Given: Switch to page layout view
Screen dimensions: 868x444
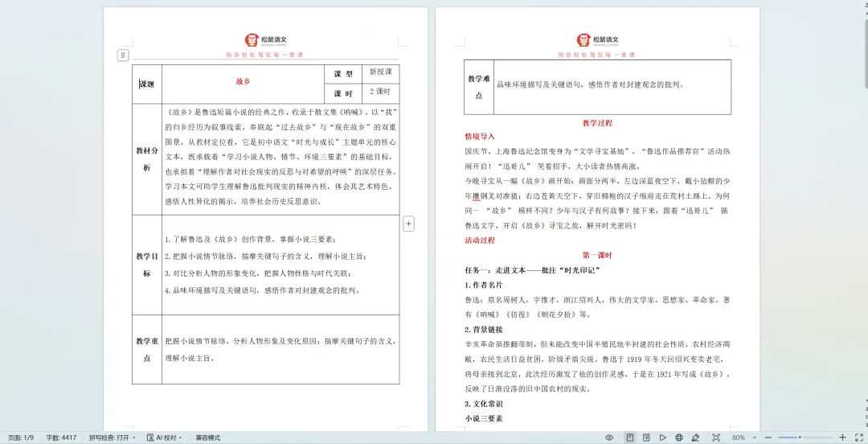Looking at the screenshot, I should 630,438.
